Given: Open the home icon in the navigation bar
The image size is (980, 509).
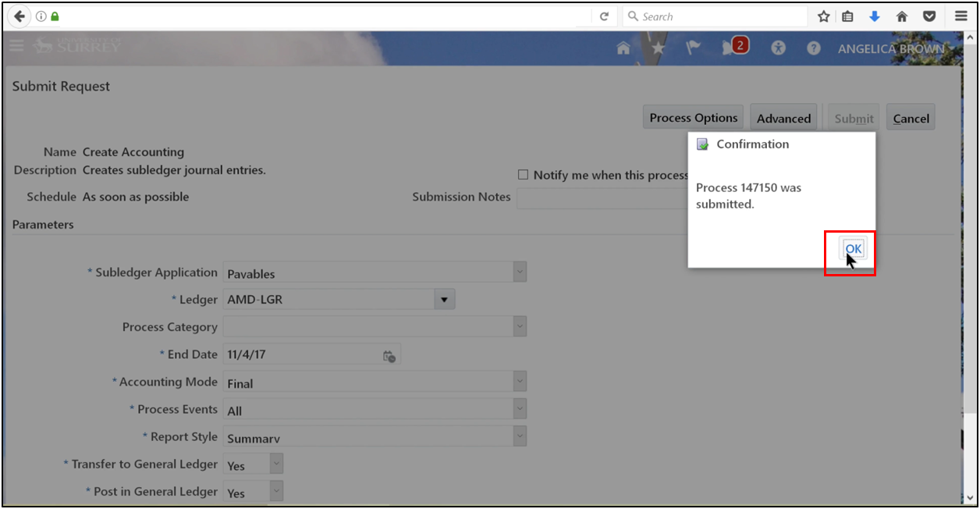Looking at the screenshot, I should click(623, 48).
